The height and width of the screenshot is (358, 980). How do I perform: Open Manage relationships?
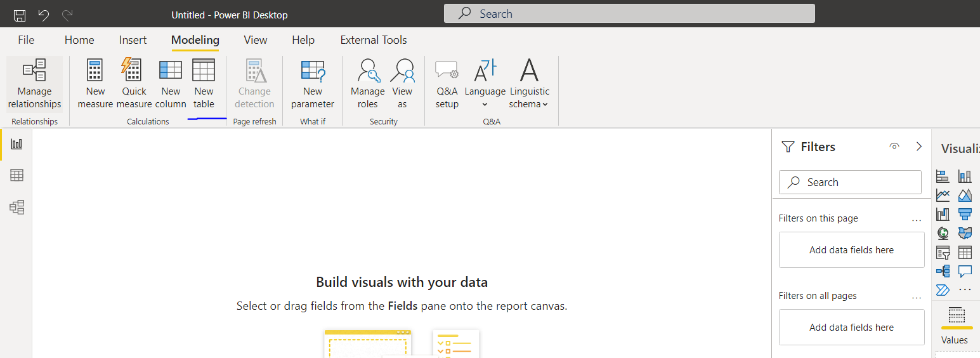[35, 84]
